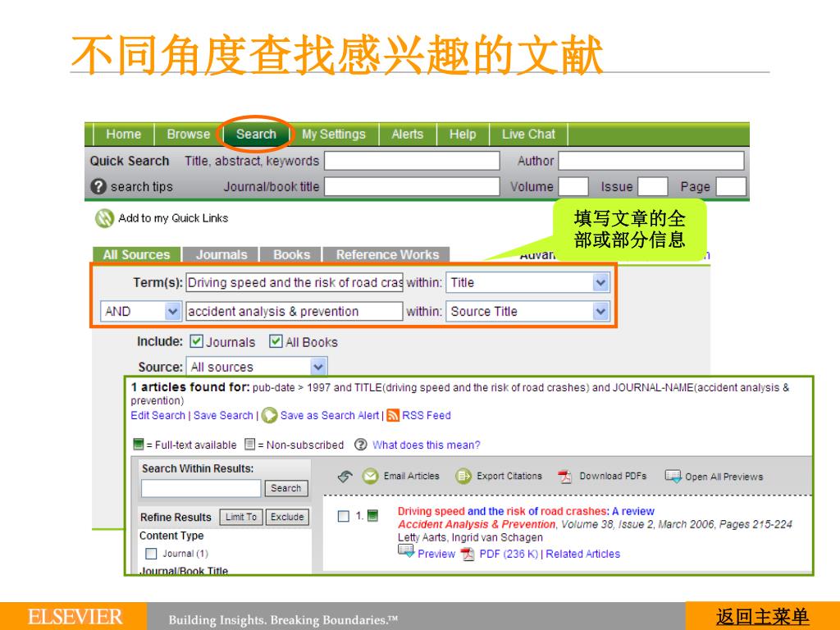
Task: Open the Driving speed article title link
Action: [526, 511]
